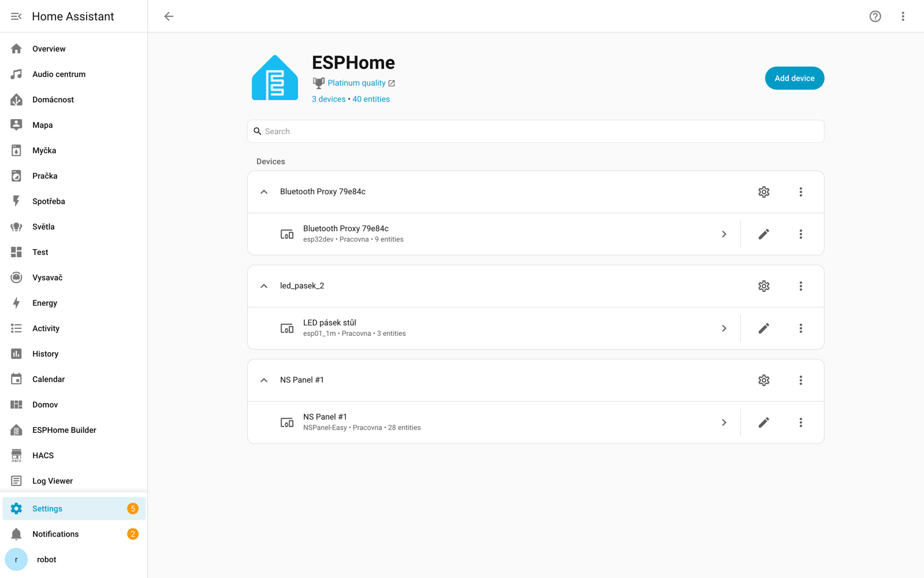Open Notifications in sidebar

click(x=74, y=534)
